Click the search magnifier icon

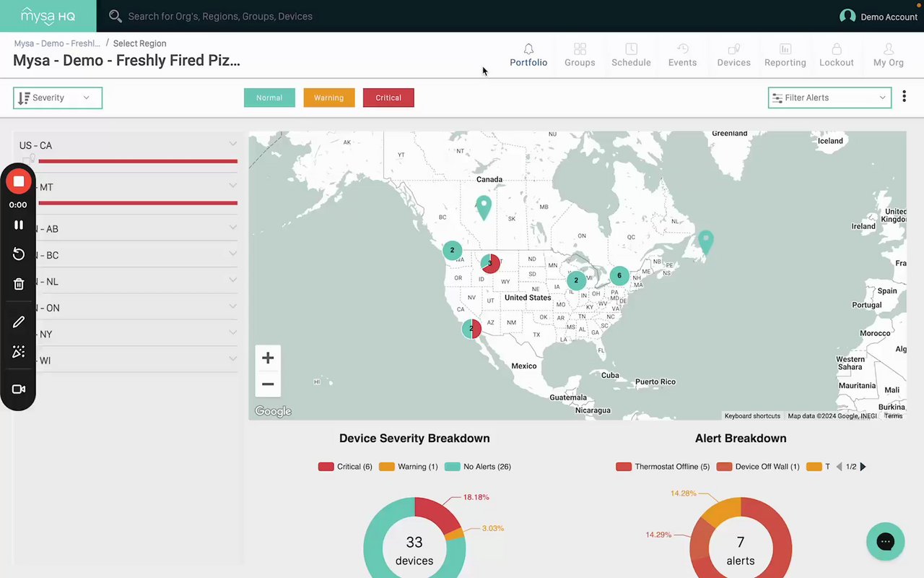[115, 16]
